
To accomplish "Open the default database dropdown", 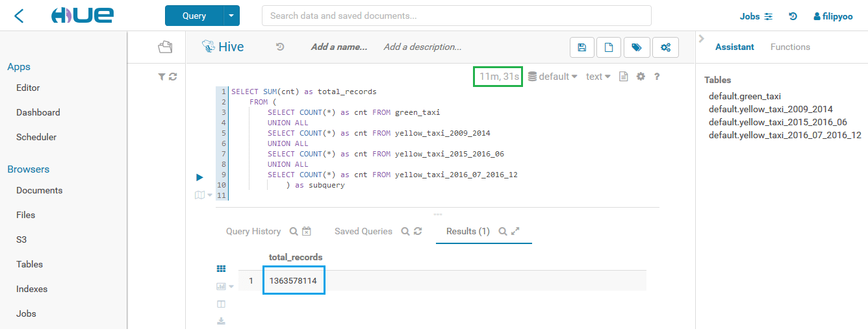I will click(x=552, y=77).
